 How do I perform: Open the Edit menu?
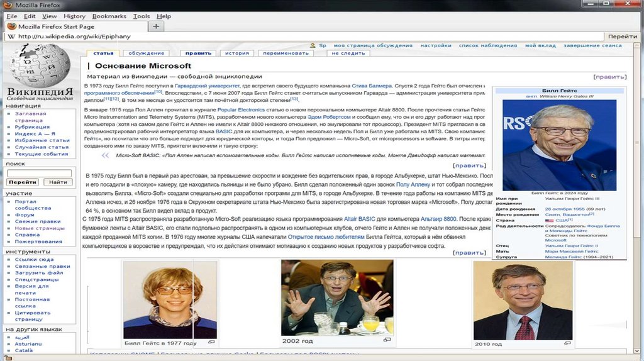pos(30,16)
